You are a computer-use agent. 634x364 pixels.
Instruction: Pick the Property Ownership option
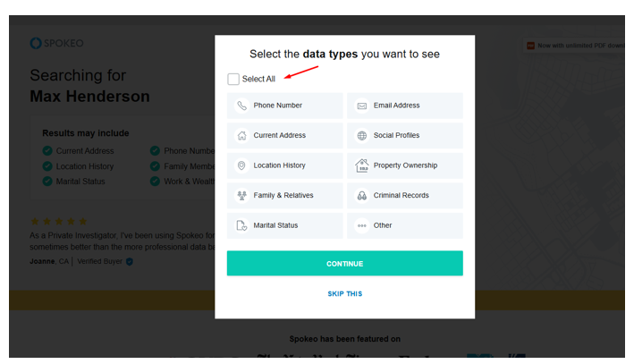tap(404, 165)
